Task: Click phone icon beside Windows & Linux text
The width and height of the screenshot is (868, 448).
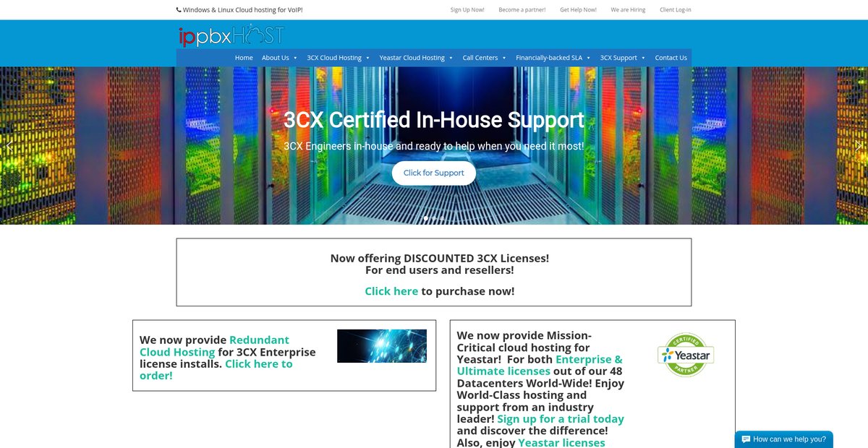Action: point(179,10)
